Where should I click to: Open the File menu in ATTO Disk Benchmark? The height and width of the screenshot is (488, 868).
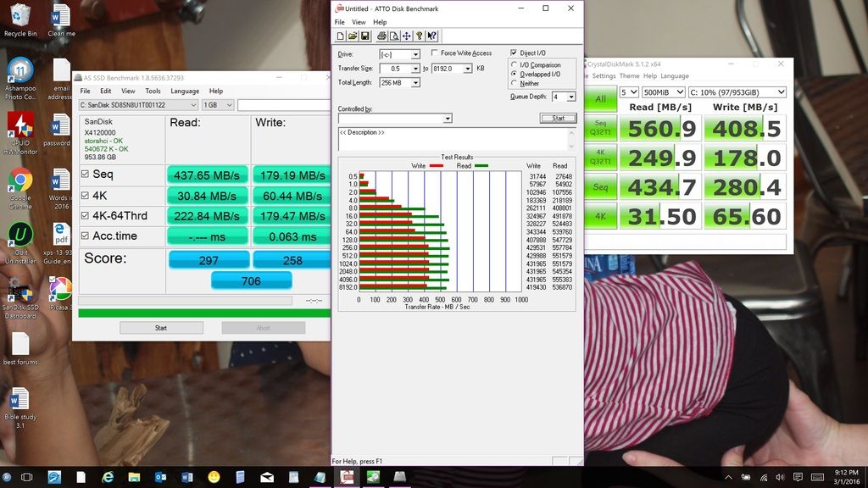339,22
